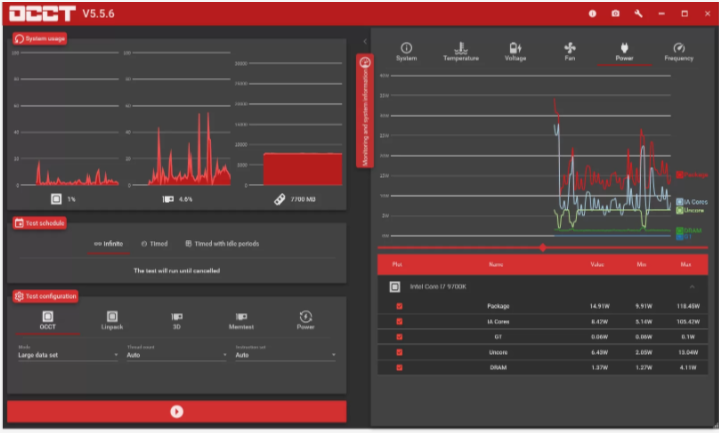Click the graph timeline slider handle
Viewport: 719px width, 433px height.
[543, 248]
